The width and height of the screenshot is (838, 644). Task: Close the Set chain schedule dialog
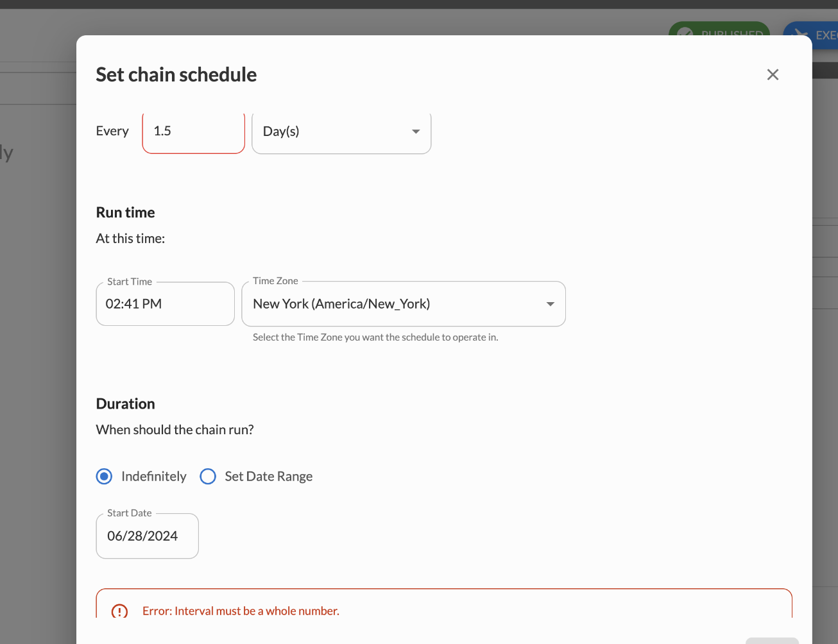(x=773, y=74)
